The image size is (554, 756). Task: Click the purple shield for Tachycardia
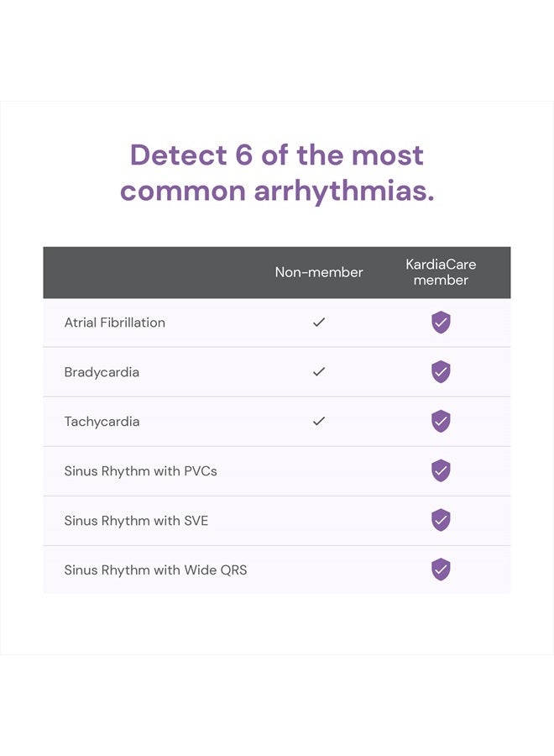point(441,422)
